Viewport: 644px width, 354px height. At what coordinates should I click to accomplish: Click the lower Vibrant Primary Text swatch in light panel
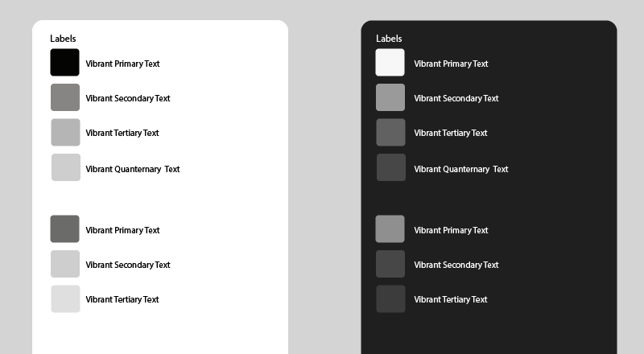click(x=65, y=228)
